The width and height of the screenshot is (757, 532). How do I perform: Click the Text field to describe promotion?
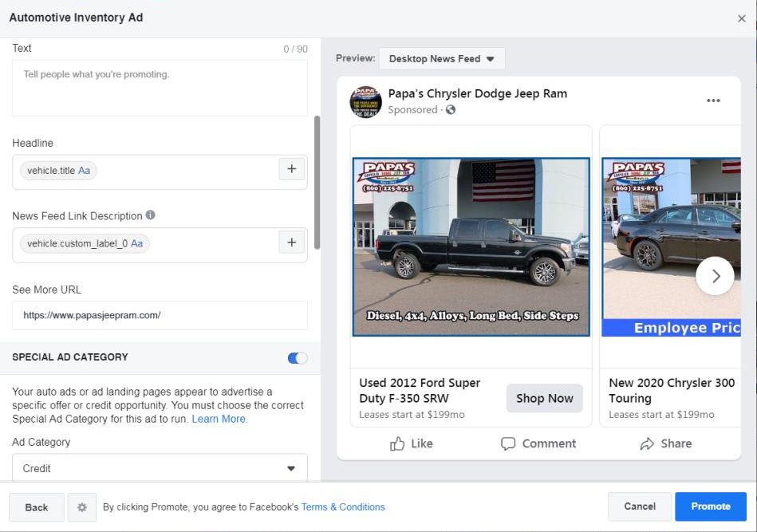point(160,88)
